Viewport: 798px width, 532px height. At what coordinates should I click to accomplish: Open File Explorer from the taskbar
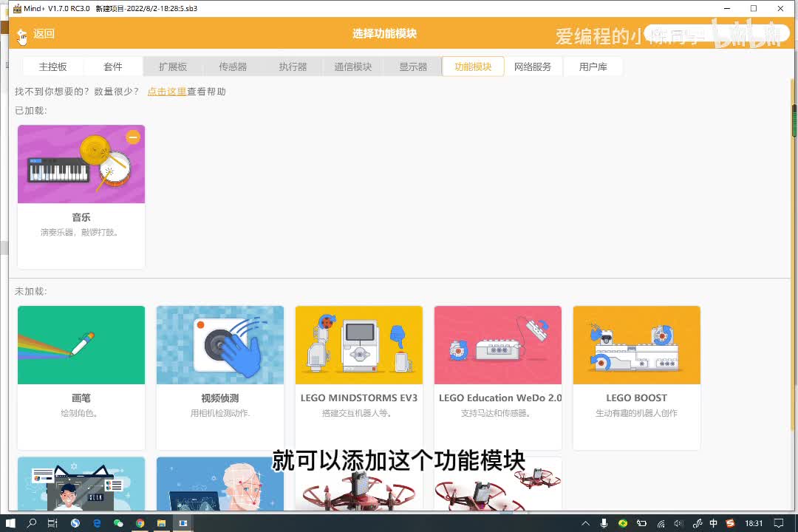click(x=161, y=523)
